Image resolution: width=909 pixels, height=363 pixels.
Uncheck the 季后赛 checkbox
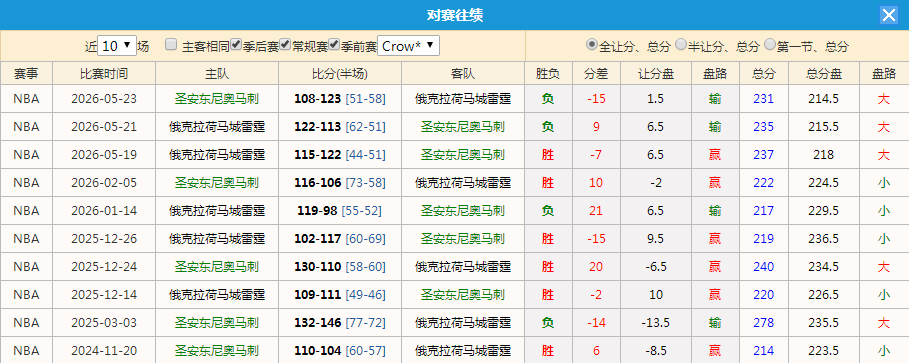236,45
